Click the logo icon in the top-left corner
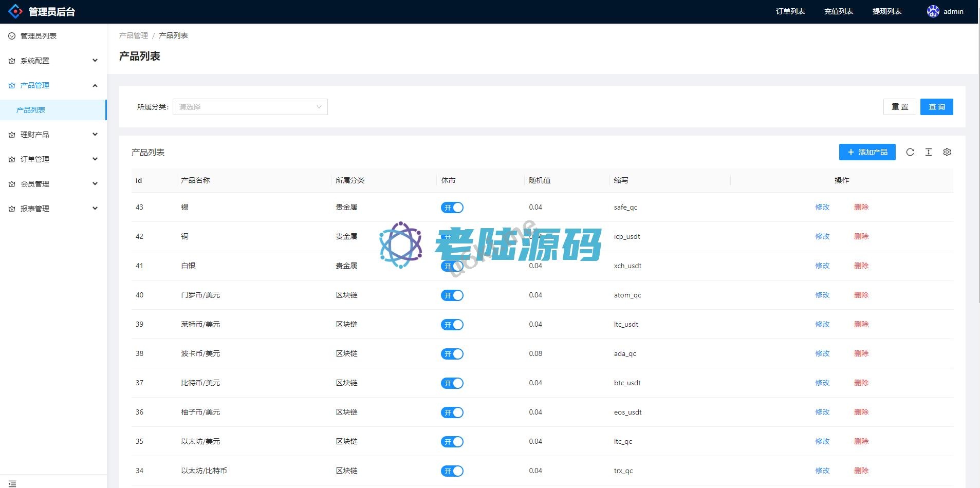 (15, 11)
